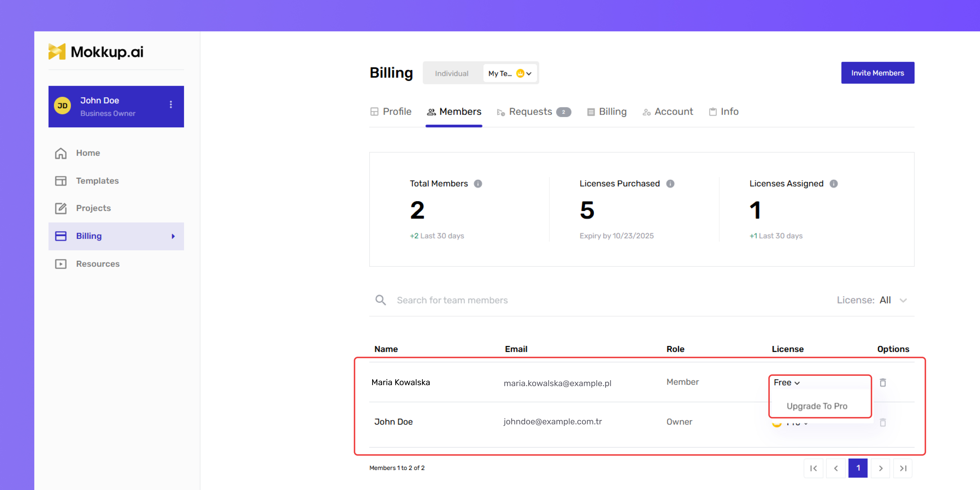Image resolution: width=980 pixels, height=490 pixels.
Task: Click Expiry by 10/23/2025 text
Action: point(616,235)
